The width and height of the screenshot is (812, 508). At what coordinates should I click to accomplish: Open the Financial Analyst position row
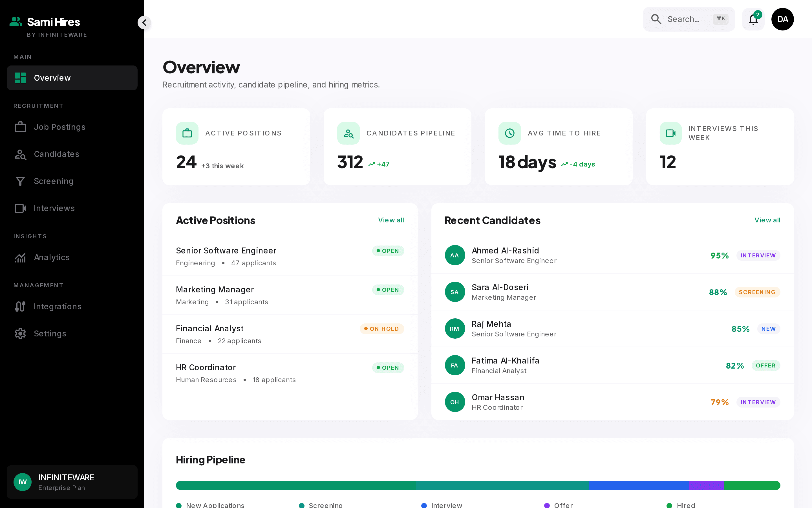click(290, 334)
